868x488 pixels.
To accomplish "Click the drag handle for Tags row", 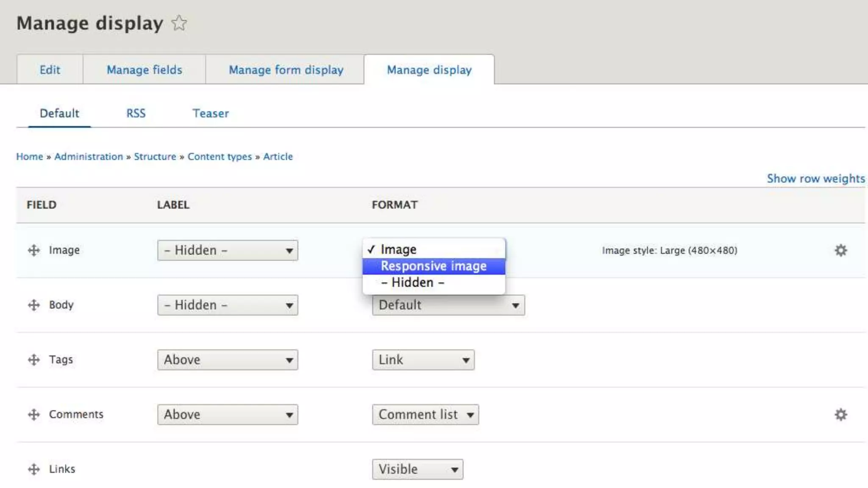I will click(34, 360).
